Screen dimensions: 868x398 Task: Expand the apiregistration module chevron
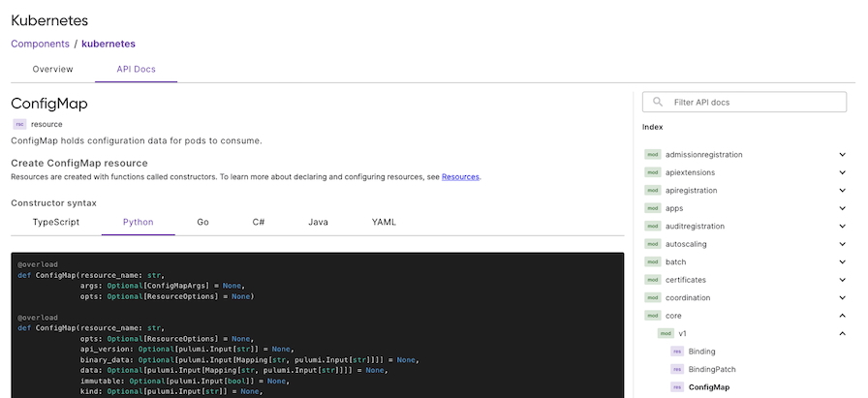(x=842, y=190)
